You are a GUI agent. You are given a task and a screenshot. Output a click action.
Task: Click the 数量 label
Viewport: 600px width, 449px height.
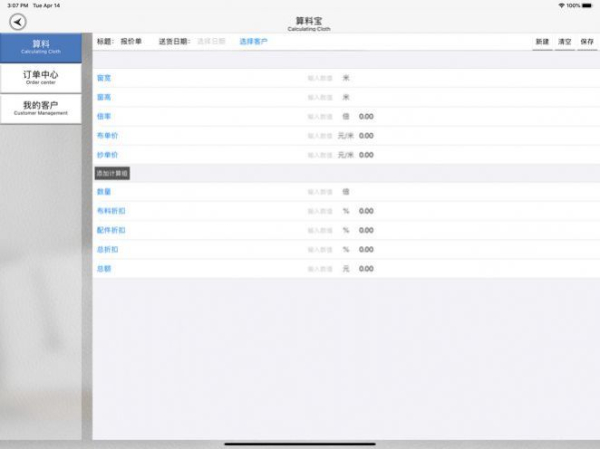(x=104, y=192)
